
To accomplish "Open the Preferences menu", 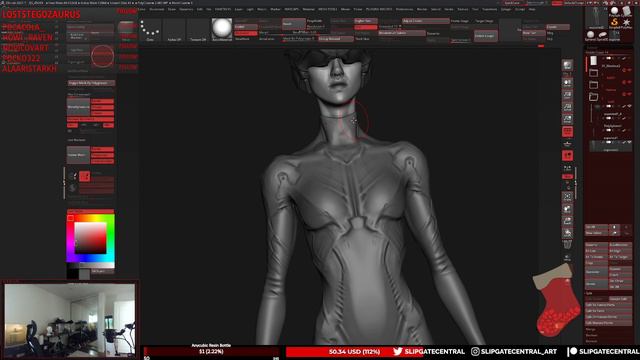I will point(404,9).
